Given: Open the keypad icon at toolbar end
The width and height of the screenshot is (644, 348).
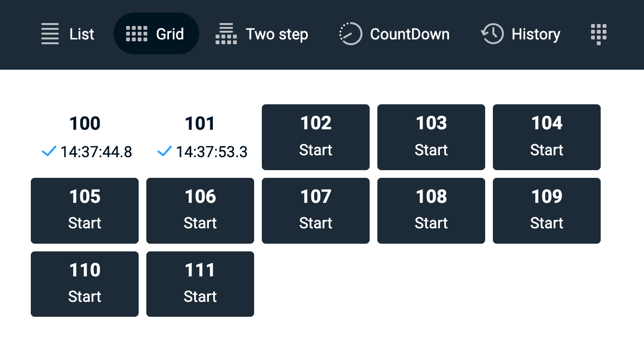Looking at the screenshot, I should (x=598, y=34).
